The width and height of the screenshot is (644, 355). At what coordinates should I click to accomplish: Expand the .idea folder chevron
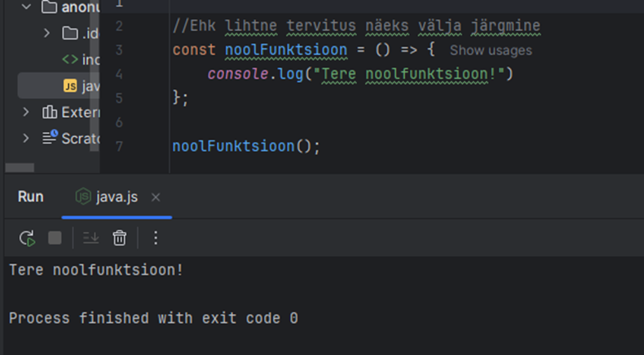click(x=47, y=33)
